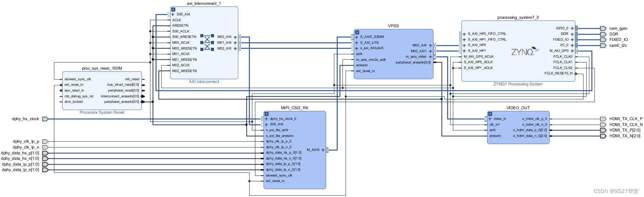Expand the MIPI_CSI2_RX block hierarchy icon

click(267, 114)
